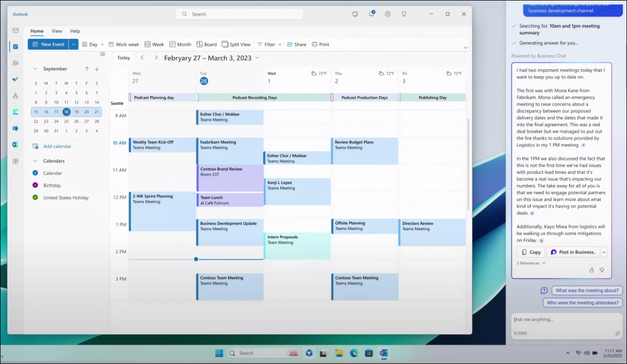
Task: Copy the Copilot answer
Action: coord(531,252)
